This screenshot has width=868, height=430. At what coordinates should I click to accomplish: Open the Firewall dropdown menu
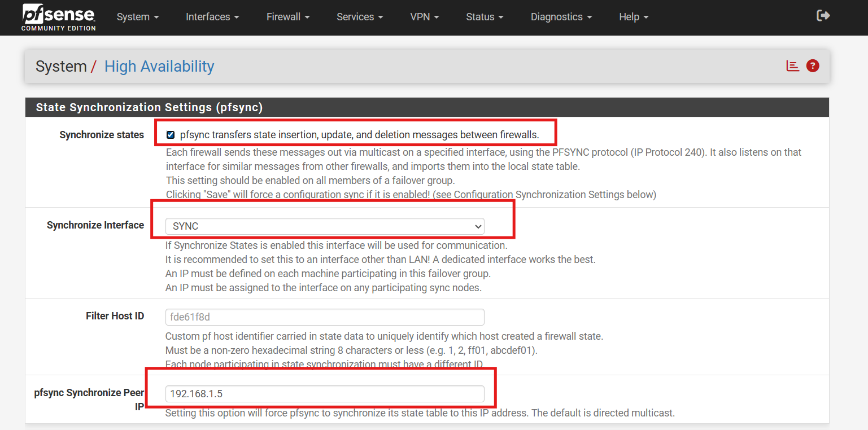click(x=288, y=17)
